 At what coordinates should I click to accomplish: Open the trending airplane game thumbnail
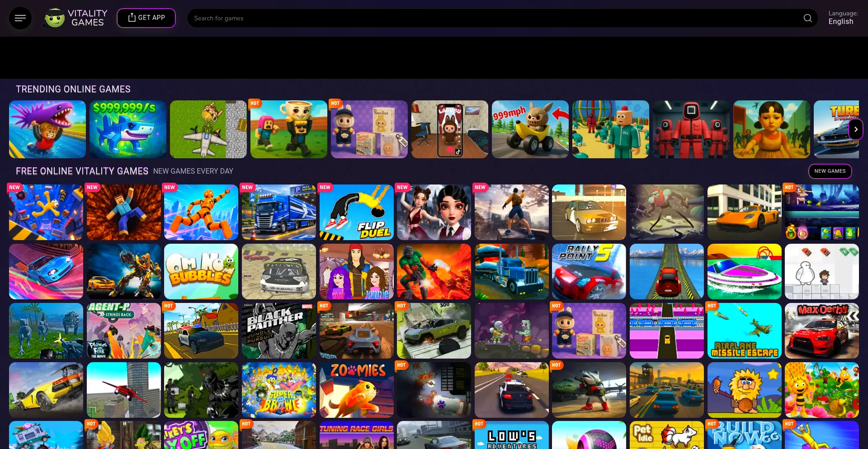click(208, 129)
